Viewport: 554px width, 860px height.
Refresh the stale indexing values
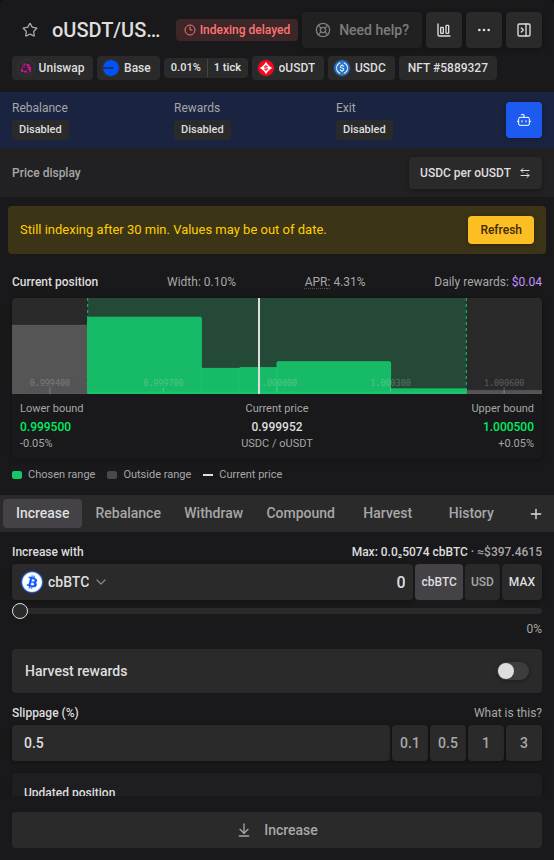pyautogui.click(x=501, y=230)
